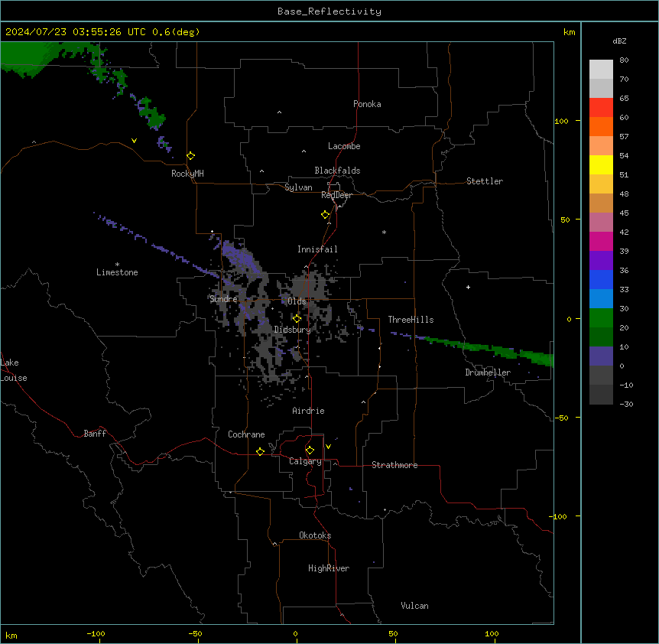Click the Strathmore label
This screenshot has width=659, height=644.
click(x=394, y=465)
